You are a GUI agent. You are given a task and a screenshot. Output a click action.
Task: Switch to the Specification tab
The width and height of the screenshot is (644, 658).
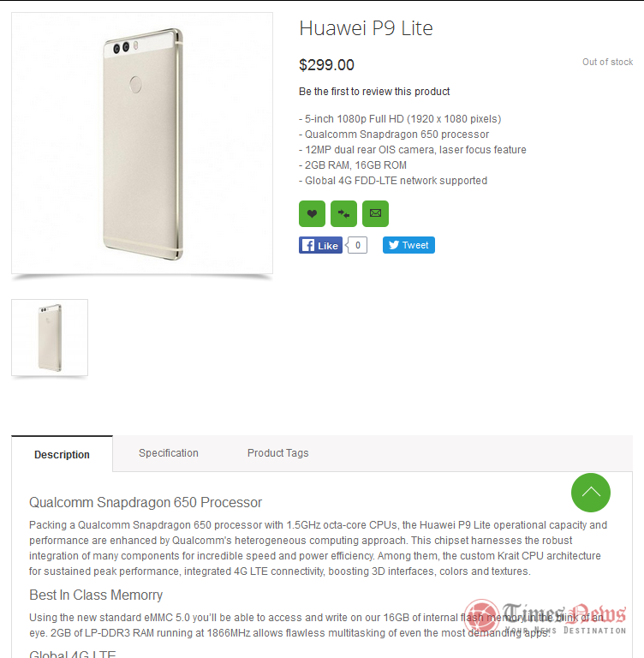169,453
